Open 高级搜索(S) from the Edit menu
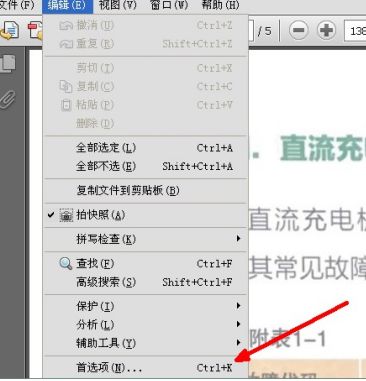This screenshot has height=381, width=366. [146, 282]
